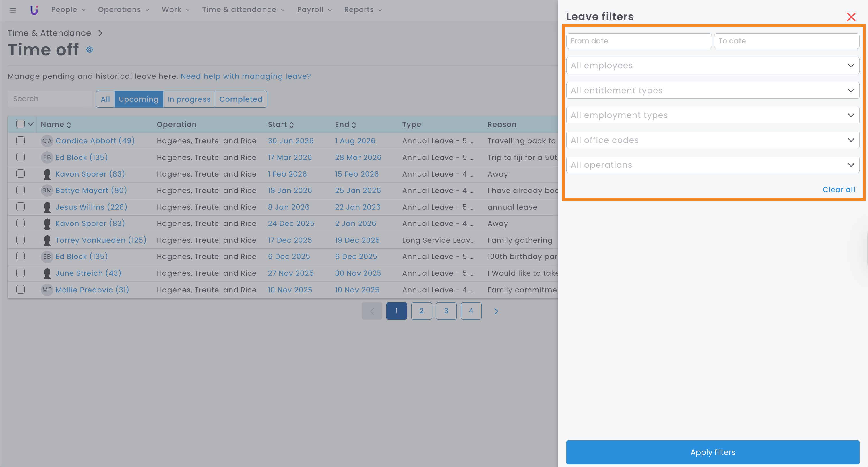868x467 pixels.
Task: Open the Reports menu
Action: click(363, 10)
